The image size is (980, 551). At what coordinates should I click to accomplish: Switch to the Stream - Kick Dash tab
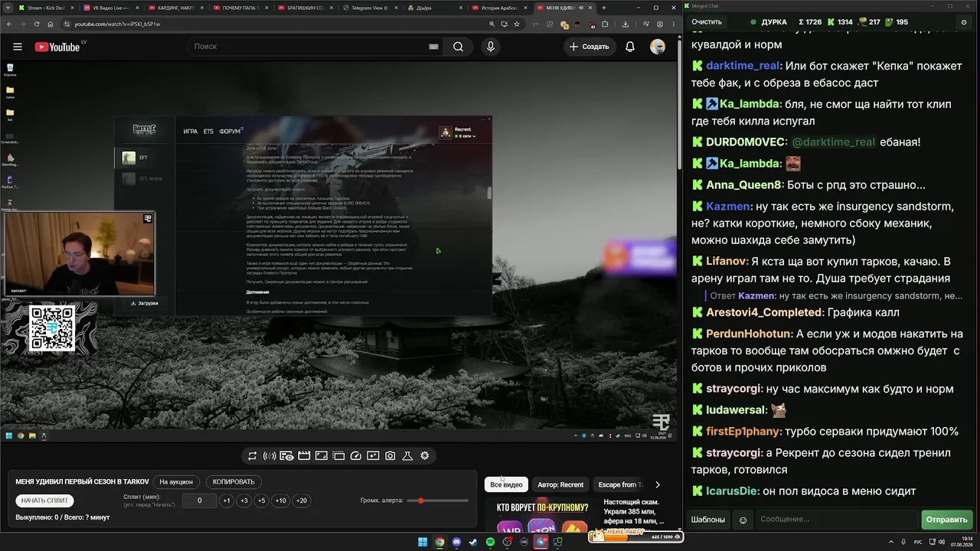coord(45,8)
